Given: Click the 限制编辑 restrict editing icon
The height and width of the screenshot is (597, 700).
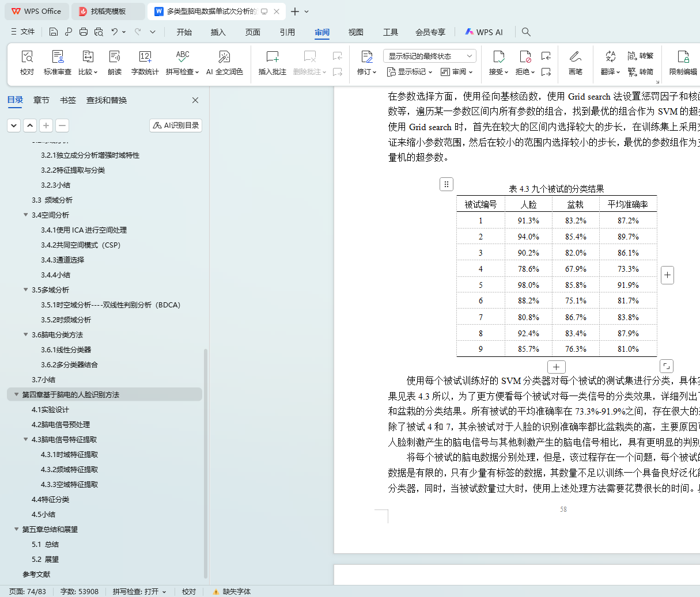Looking at the screenshot, I should [x=683, y=63].
